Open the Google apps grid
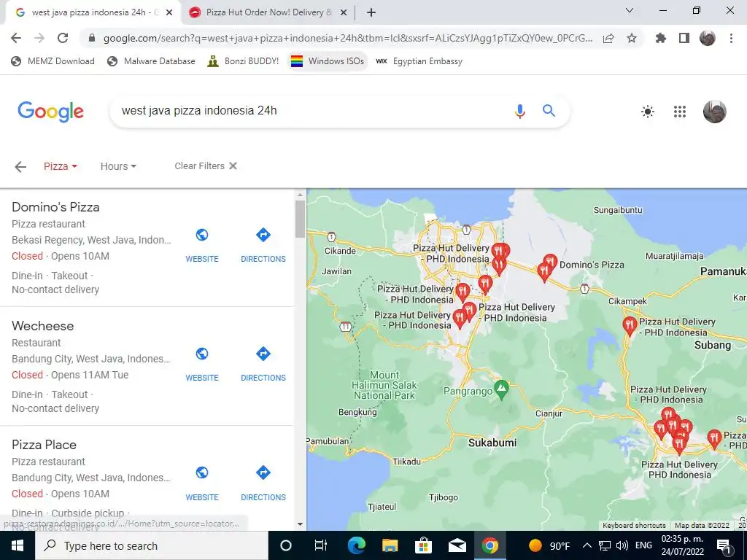The width and height of the screenshot is (747, 560). (x=680, y=112)
